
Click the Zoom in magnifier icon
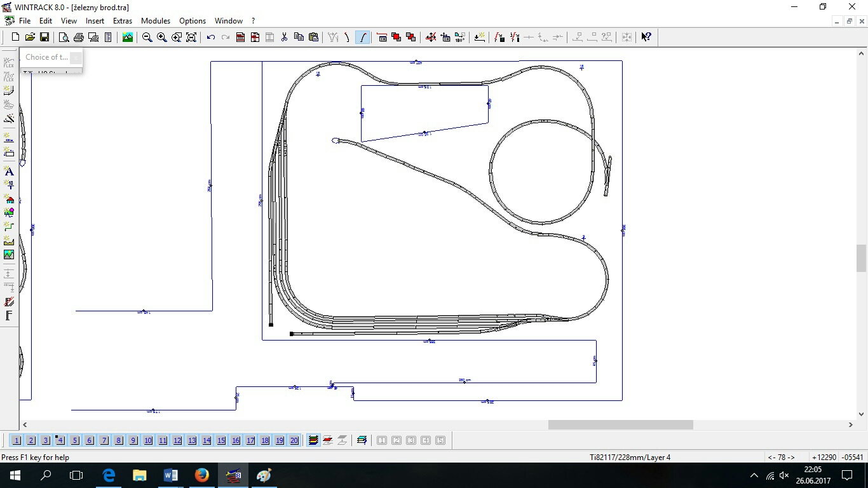pos(162,37)
